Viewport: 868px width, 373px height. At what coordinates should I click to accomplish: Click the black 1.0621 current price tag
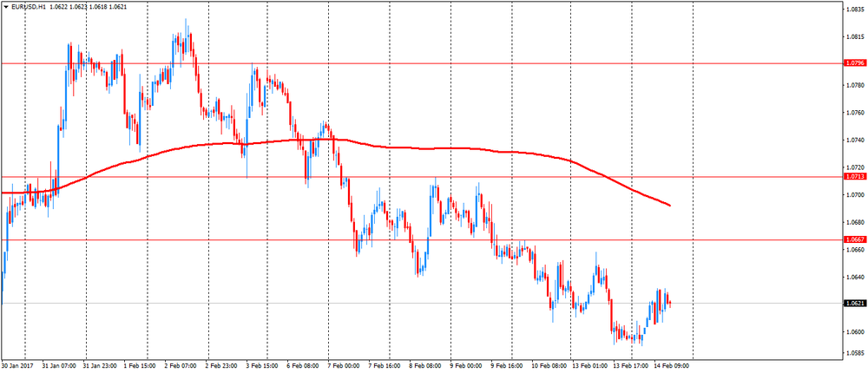point(853,304)
